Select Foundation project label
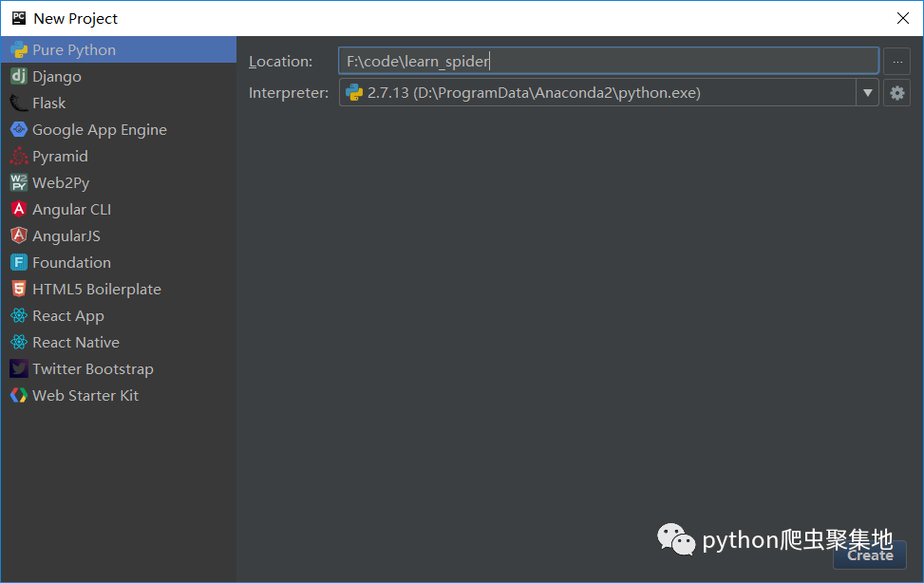 tap(71, 262)
